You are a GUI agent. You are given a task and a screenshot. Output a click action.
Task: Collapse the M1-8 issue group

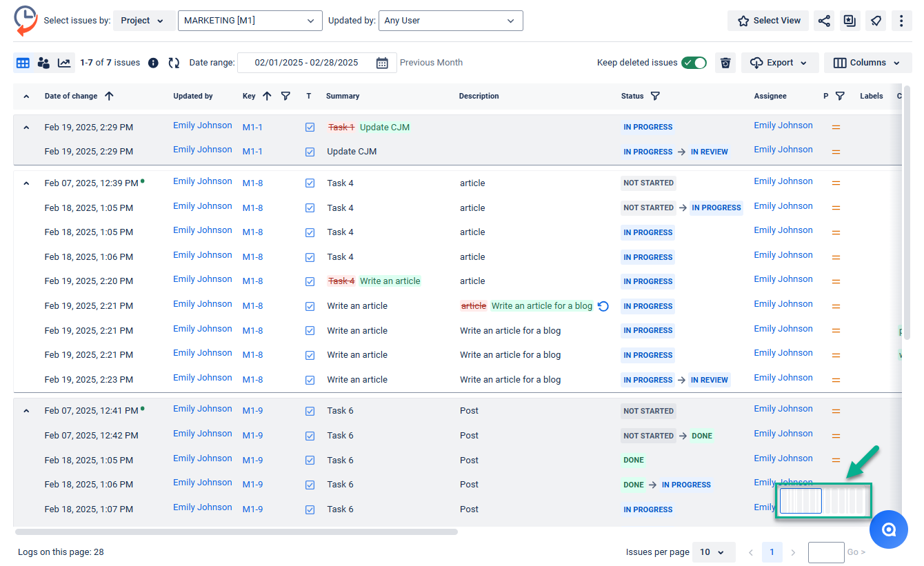(26, 183)
